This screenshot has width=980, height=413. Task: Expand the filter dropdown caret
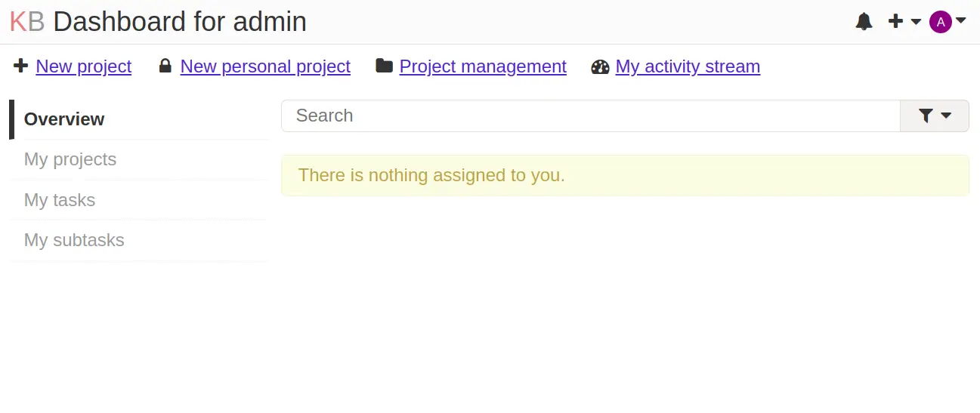[945, 116]
